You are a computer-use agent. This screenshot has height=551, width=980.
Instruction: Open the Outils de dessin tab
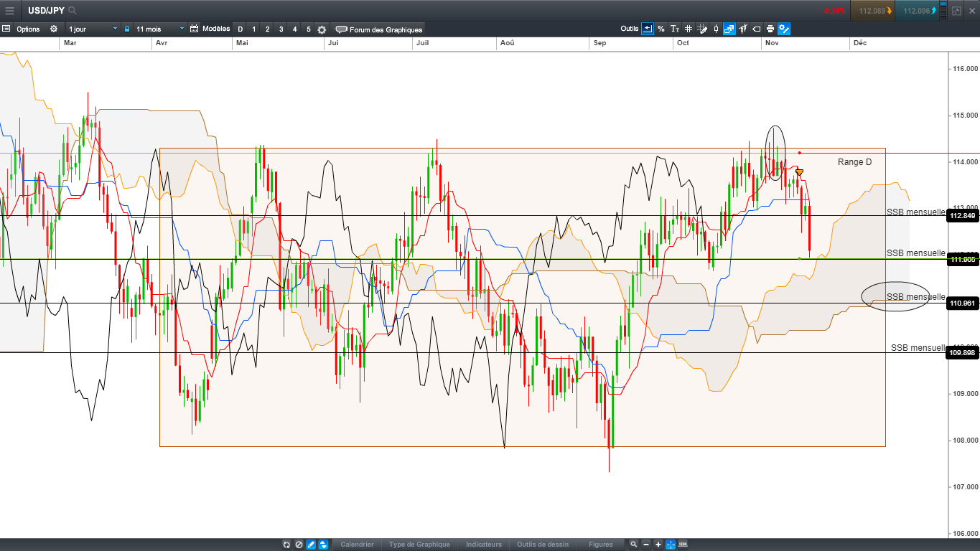click(542, 545)
